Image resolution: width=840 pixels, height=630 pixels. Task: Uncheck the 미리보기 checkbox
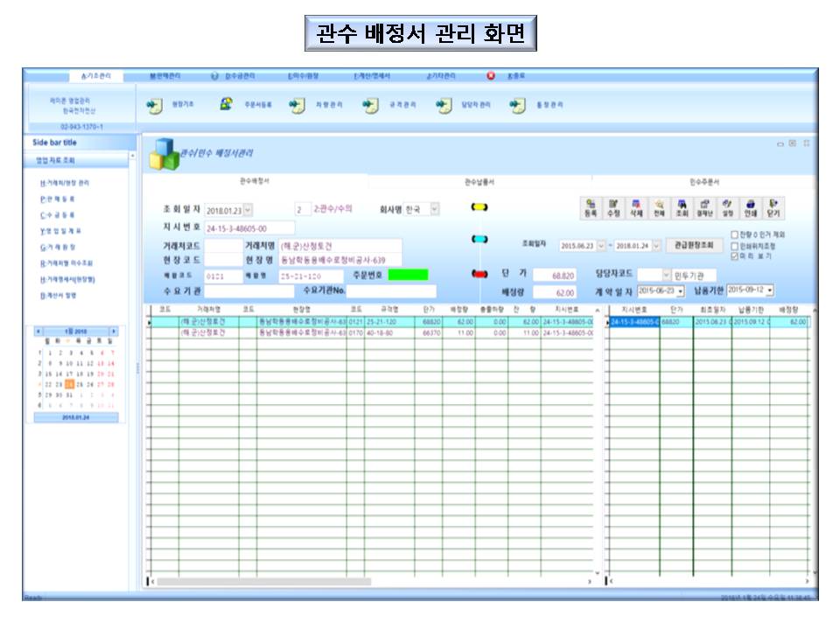[734, 256]
